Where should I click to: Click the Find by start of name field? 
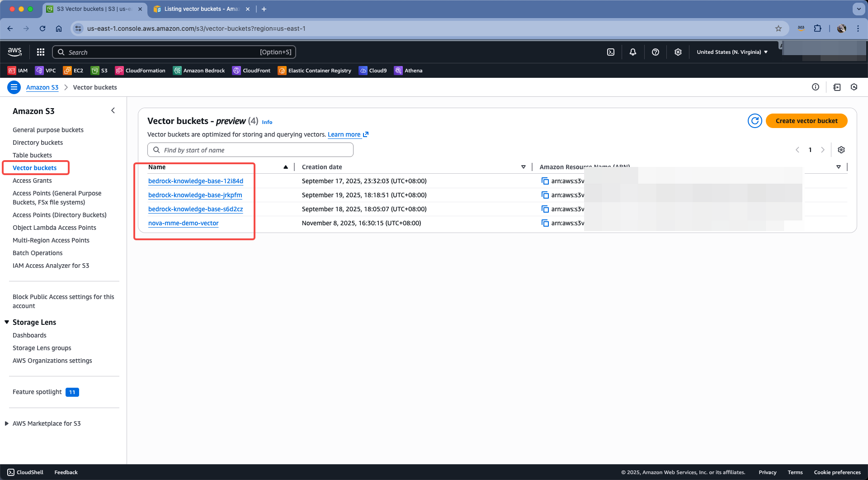coord(250,150)
